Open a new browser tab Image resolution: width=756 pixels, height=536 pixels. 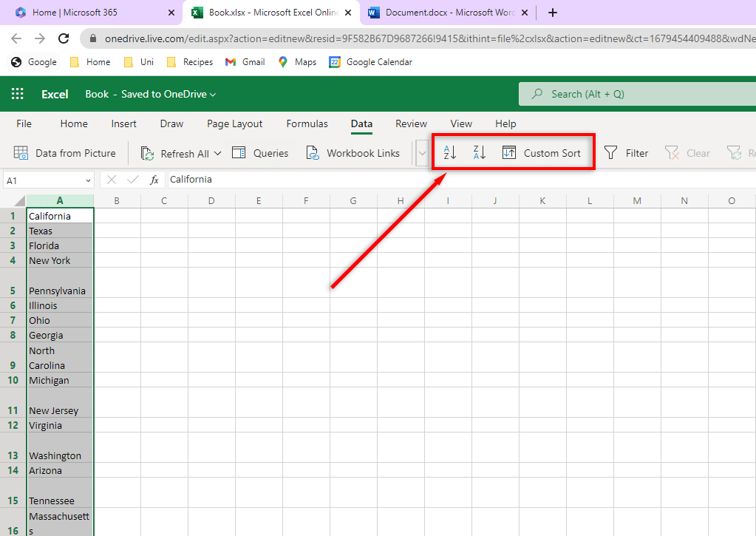[553, 13]
